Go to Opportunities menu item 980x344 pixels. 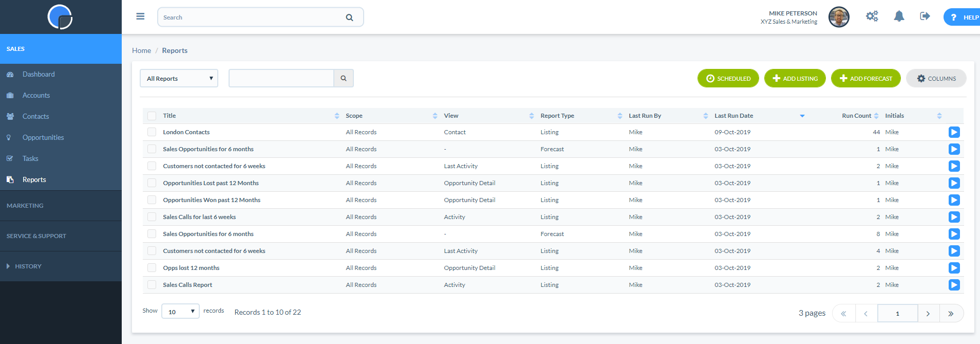[x=43, y=138]
